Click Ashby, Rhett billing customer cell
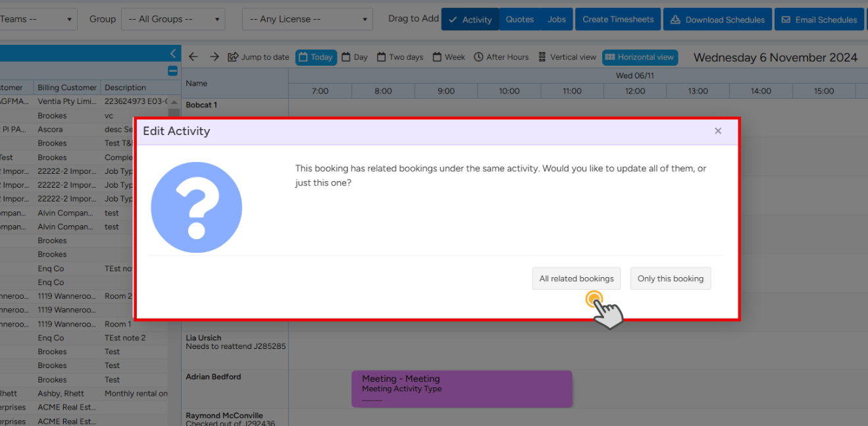The image size is (868, 426). [x=67, y=394]
